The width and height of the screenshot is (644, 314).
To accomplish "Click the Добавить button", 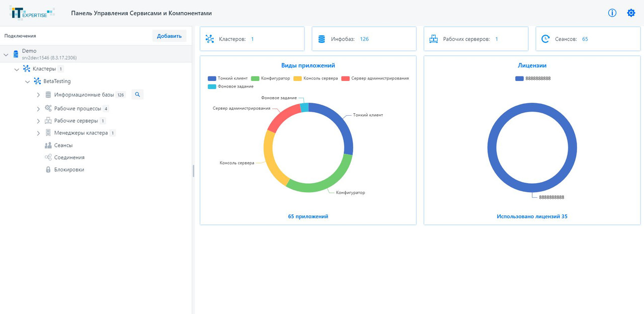I will click(169, 36).
